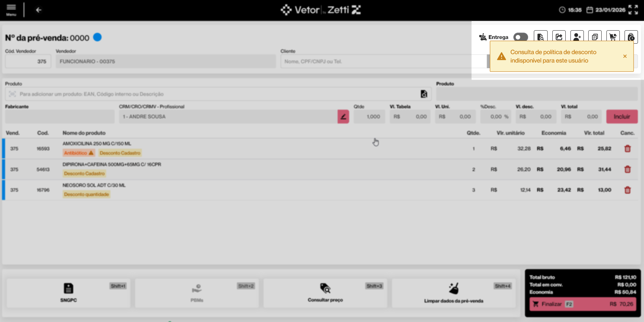Click the red edit button beside ANDRE SOUSA

(x=343, y=117)
